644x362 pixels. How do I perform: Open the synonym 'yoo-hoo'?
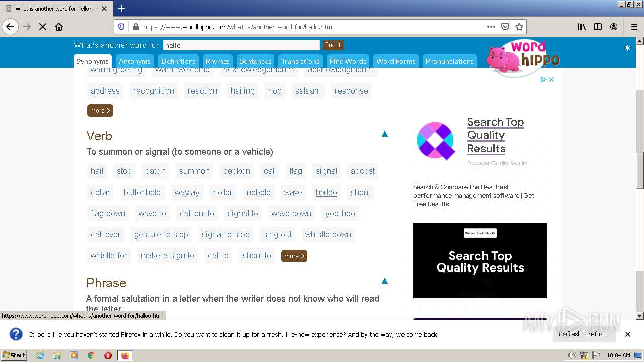(x=340, y=213)
